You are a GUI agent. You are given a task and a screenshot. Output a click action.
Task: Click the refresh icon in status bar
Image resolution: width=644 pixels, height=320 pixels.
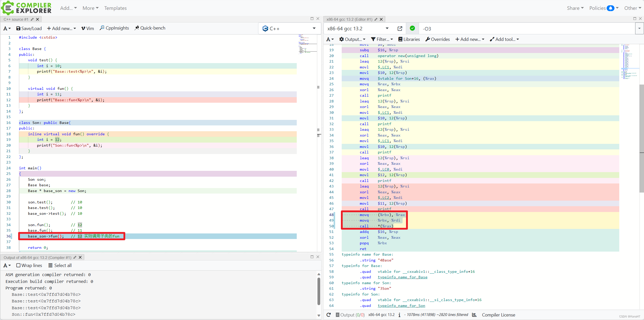tap(329, 315)
